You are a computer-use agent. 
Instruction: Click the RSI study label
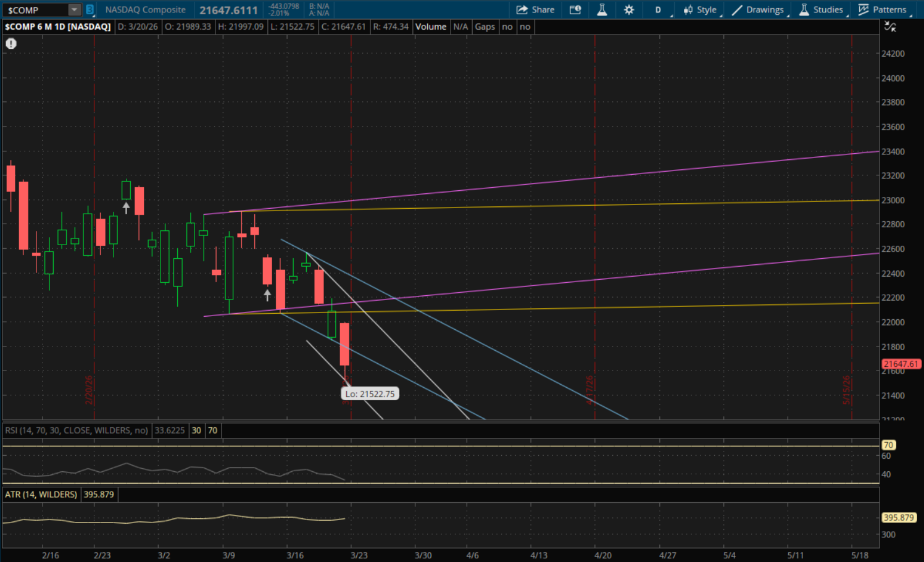77,430
